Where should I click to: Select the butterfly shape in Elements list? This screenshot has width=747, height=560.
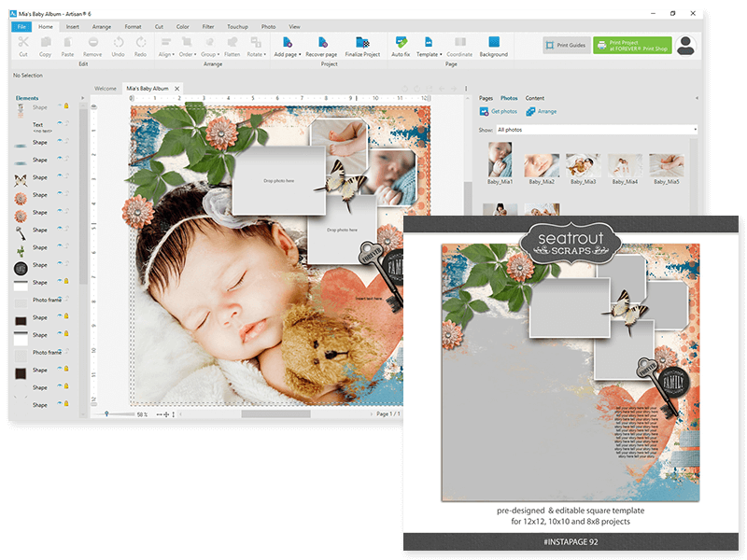coord(21,180)
